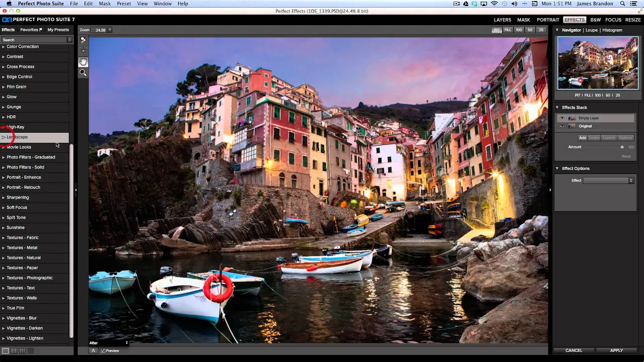The width and height of the screenshot is (644, 362).
Task: Switch browser to three-column view
Action: 22,350
